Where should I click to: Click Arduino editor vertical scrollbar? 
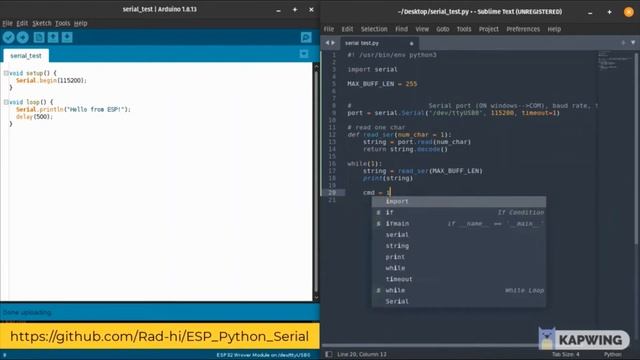click(x=316, y=182)
